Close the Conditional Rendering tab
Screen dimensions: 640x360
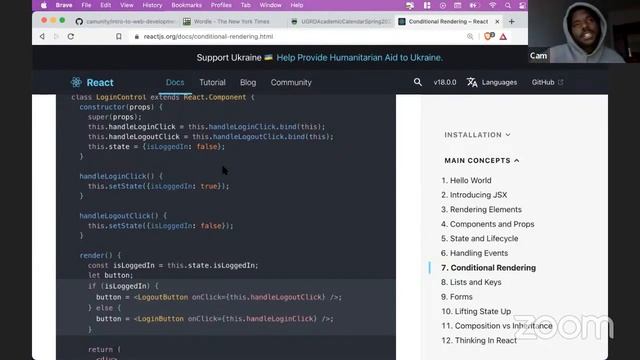[497, 22]
